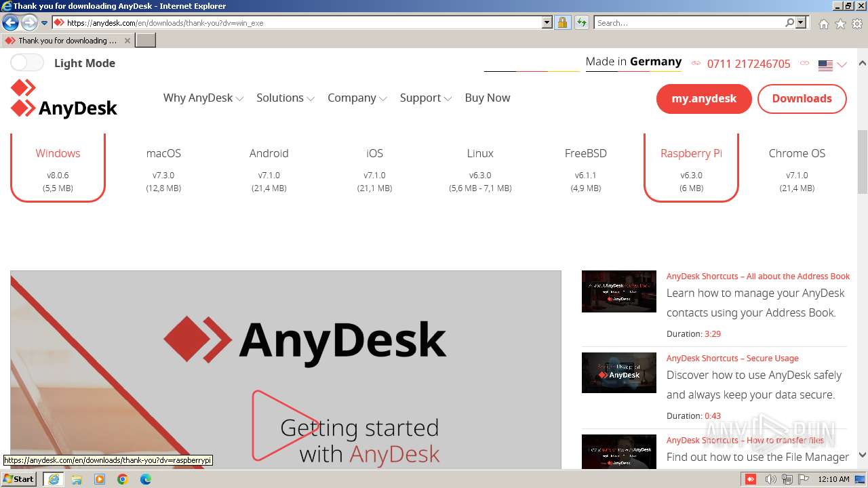The image size is (868, 488).
Task: Click the Action Center flag icon
Action: click(803, 479)
